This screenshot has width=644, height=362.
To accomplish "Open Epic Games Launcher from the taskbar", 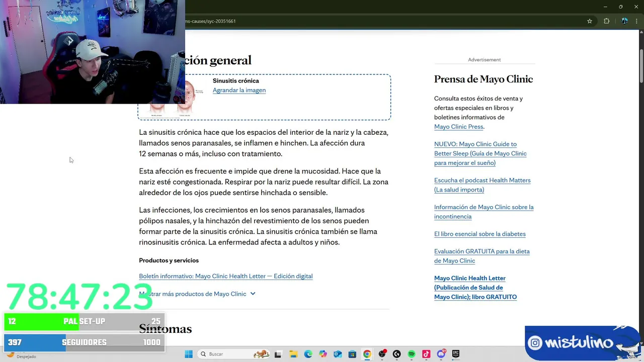I will pyautogui.click(x=456, y=354).
